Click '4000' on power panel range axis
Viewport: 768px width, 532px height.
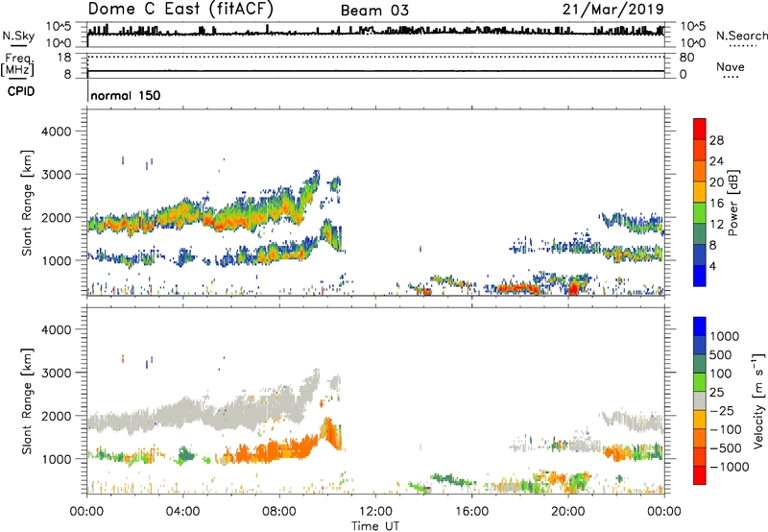pos(56,132)
